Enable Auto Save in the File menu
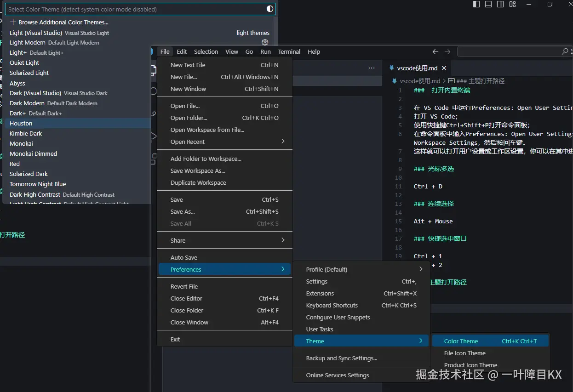The width and height of the screenshot is (573, 392). click(x=184, y=257)
